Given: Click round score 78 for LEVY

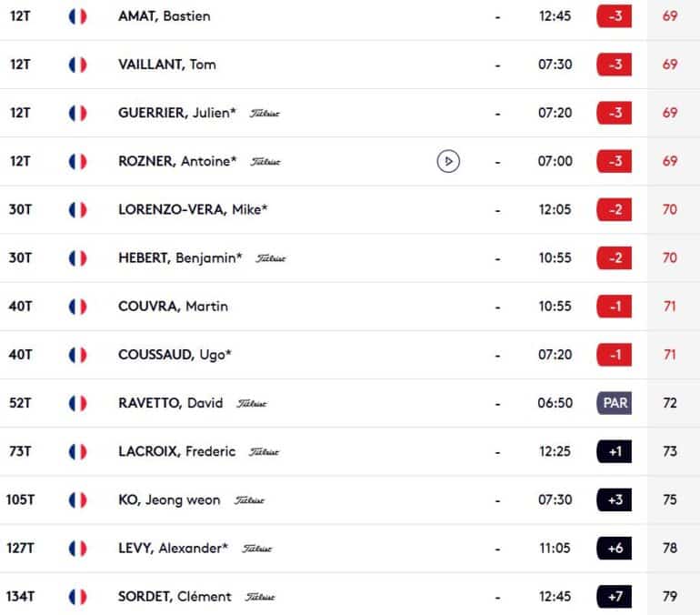Looking at the screenshot, I should coord(670,548).
